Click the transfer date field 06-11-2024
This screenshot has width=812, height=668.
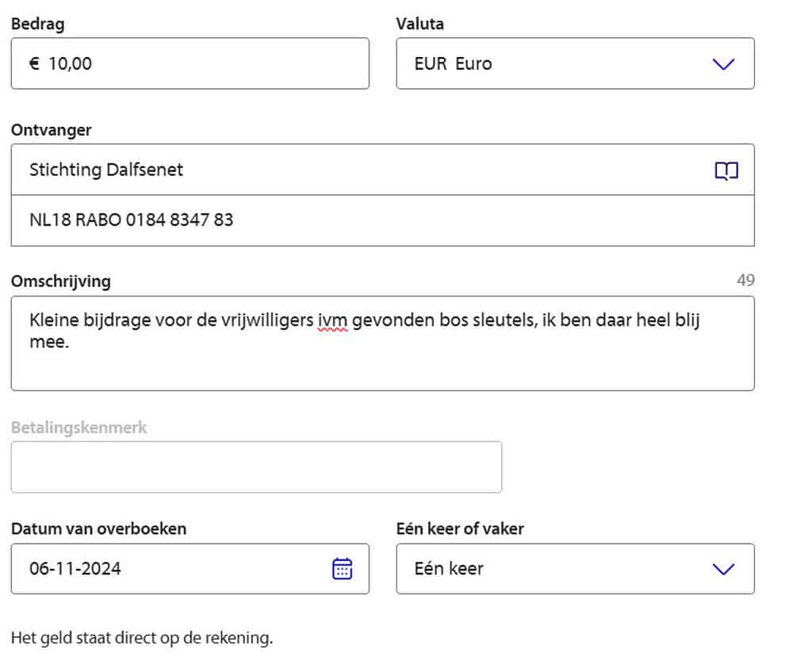pos(190,569)
